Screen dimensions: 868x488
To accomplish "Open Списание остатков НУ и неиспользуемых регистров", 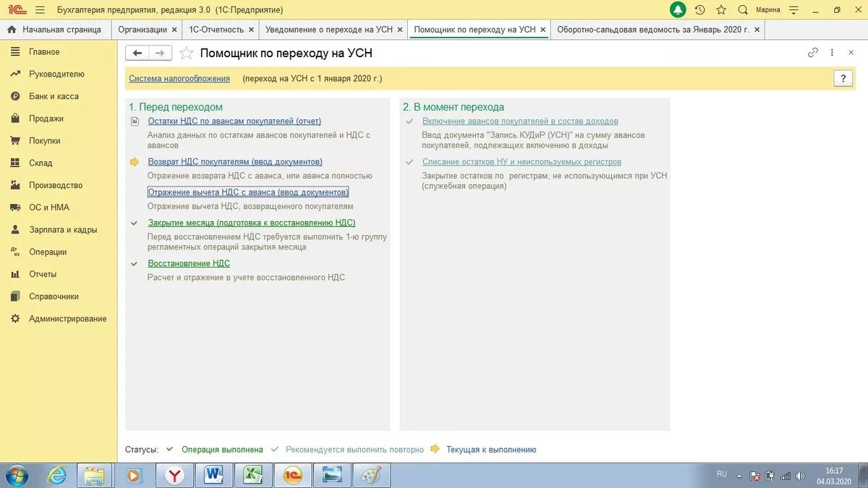I will click(x=522, y=162).
